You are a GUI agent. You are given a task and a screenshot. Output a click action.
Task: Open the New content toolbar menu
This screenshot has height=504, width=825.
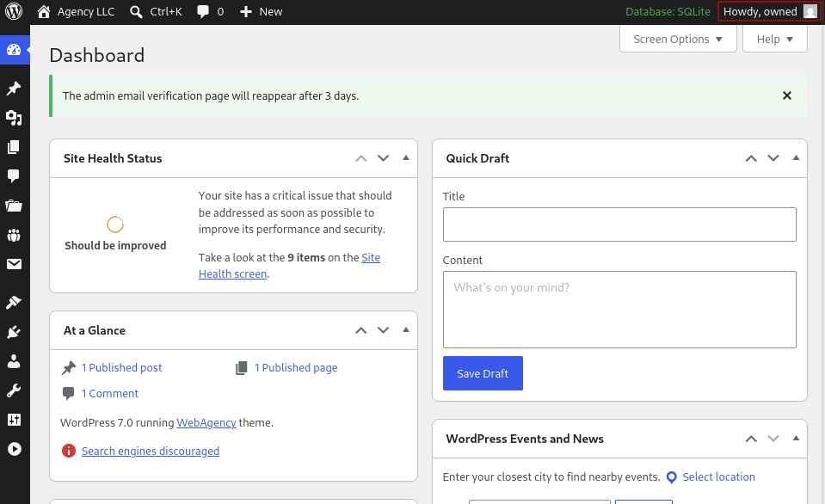pos(261,11)
